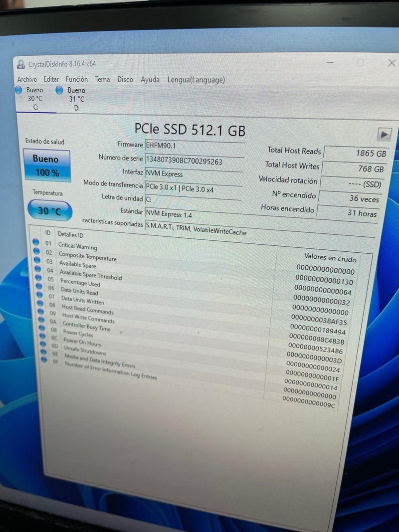Click status icon of Unsafe Shutdowns row
This screenshot has height=532, width=399.
coord(43,344)
